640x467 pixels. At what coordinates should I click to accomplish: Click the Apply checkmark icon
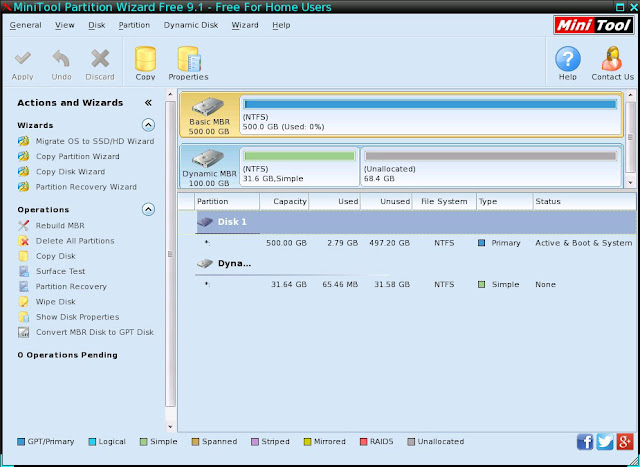(x=23, y=58)
